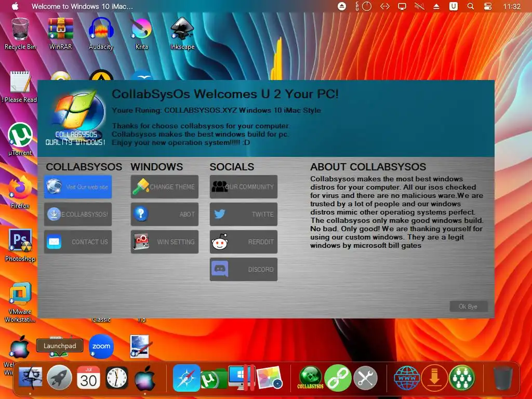This screenshot has width=532, height=399.
Task: Click the green community people icon in dock
Action: [462, 378]
